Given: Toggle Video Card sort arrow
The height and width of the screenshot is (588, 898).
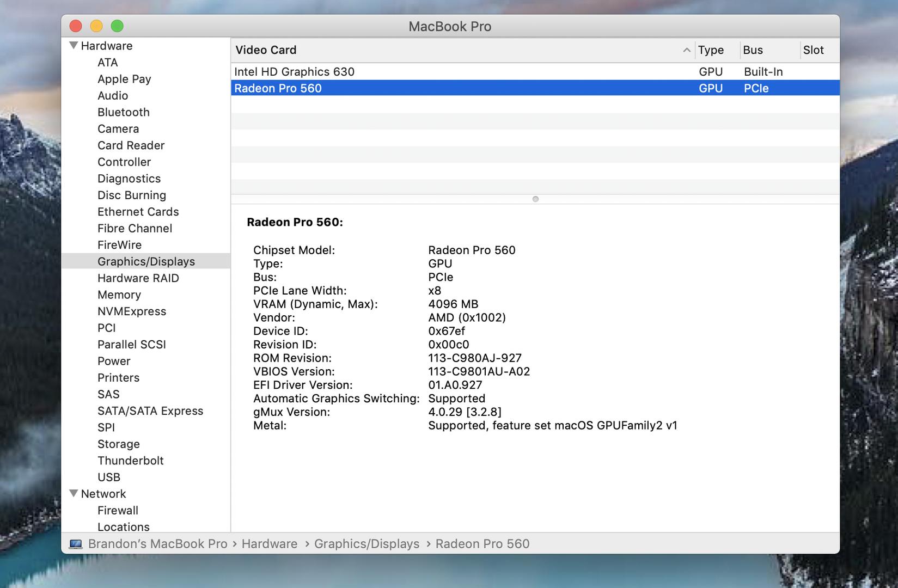Looking at the screenshot, I should 686,50.
